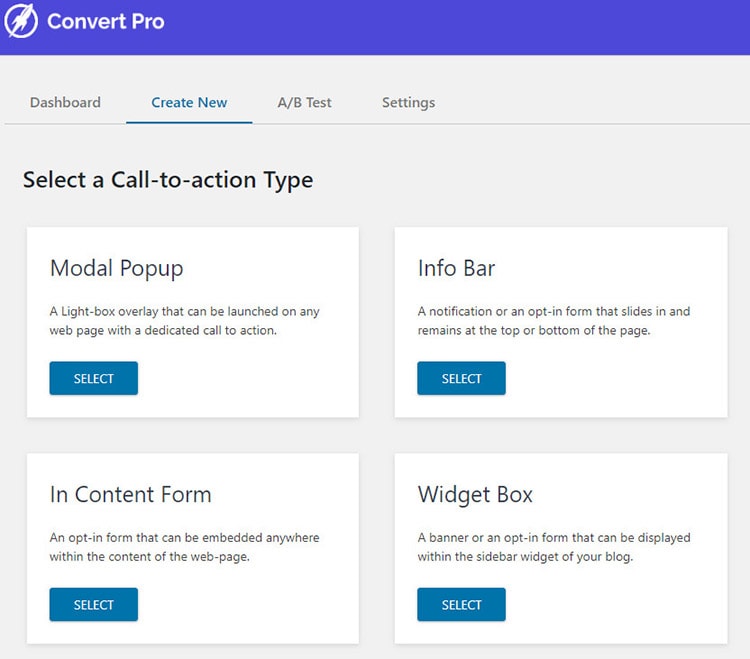
Task: Click the Modal Popup card heading
Action: coord(117,268)
